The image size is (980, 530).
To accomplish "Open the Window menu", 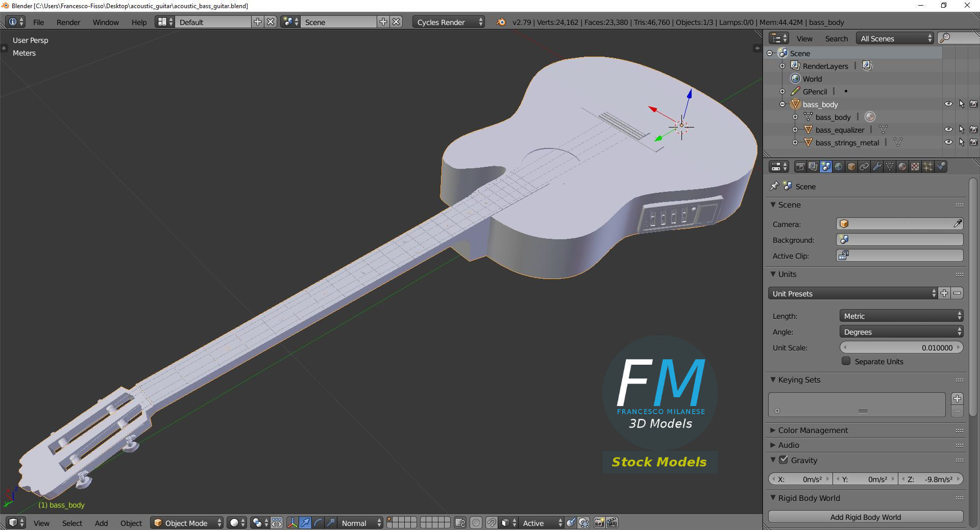I will pyautogui.click(x=106, y=22).
